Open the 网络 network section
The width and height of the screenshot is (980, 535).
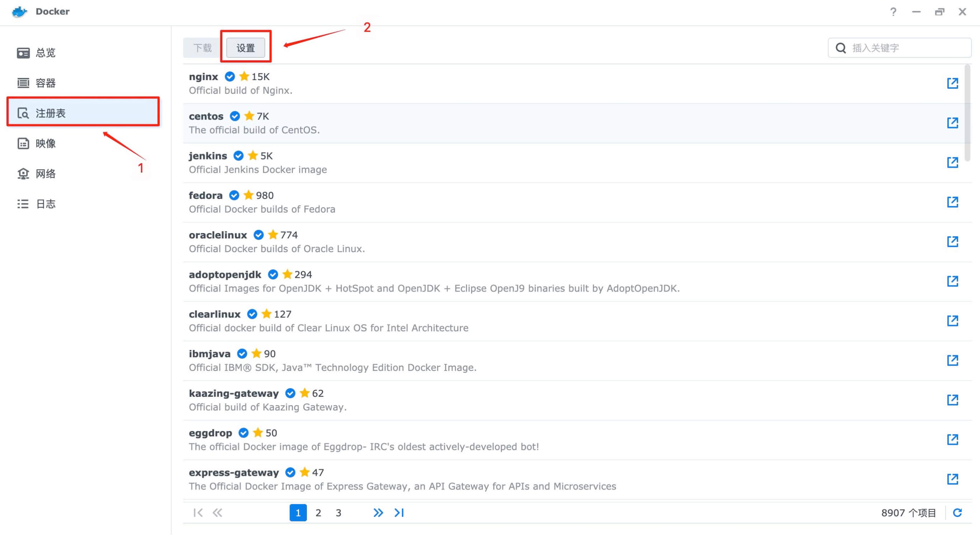coord(83,173)
